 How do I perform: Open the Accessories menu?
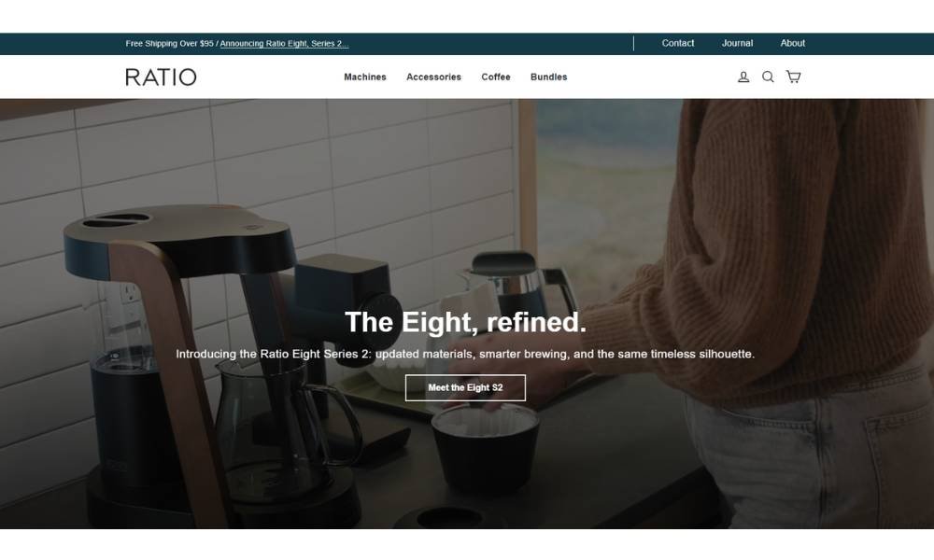(x=433, y=77)
